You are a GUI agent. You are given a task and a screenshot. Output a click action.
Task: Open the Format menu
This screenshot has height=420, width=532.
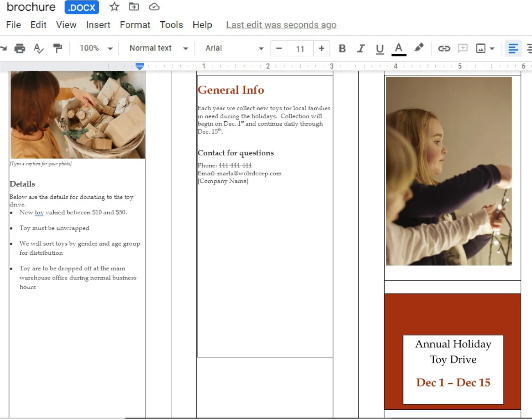pyautogui.click(x=135, y=25)
